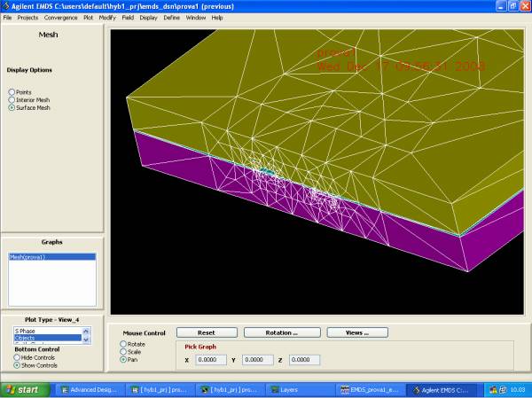Viewport: 532px width, 398px height.
Task: Select Objects in the Plot Type list
Action: pos(48,338)
